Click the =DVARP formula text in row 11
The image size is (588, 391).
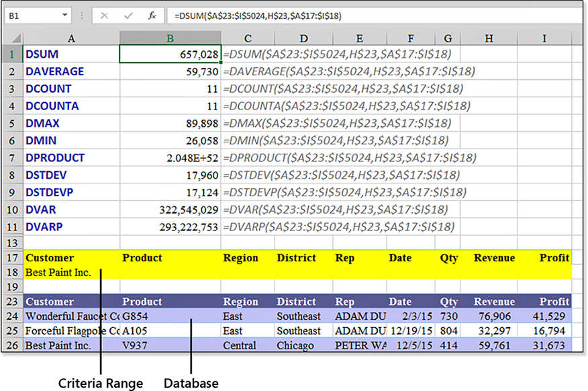point(339,226)
